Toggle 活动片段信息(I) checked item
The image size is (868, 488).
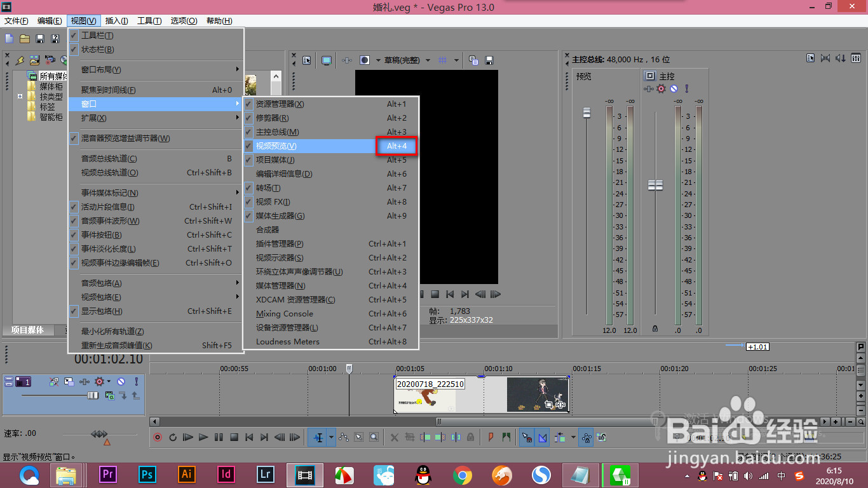coord(156,207)
